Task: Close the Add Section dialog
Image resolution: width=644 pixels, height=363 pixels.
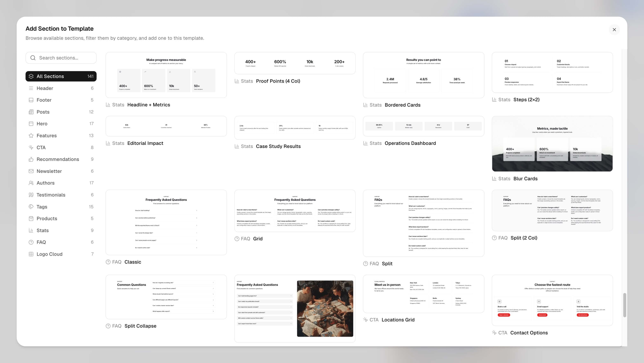Action: 614,30
